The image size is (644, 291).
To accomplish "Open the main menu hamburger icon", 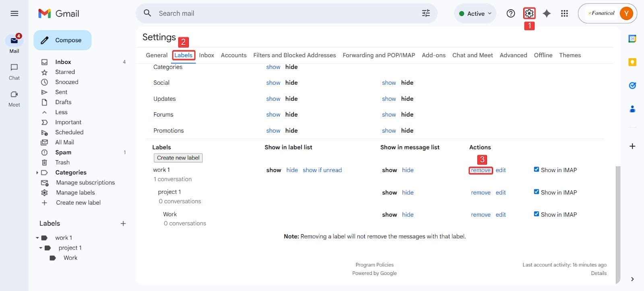I will click(x=14, y=13).
